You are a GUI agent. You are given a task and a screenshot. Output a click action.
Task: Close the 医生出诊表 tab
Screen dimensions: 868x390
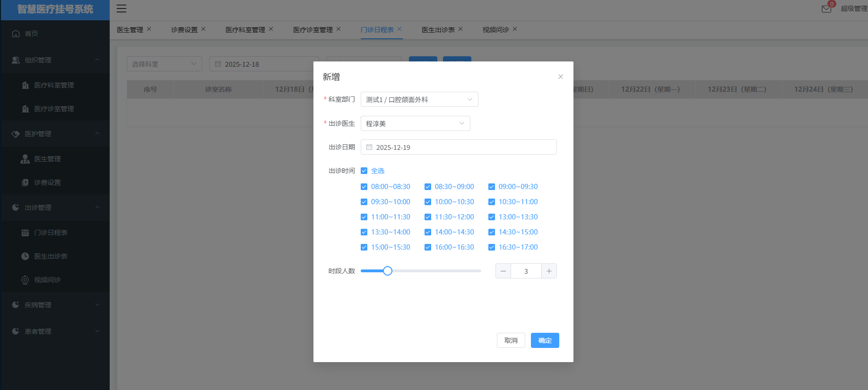460,29
